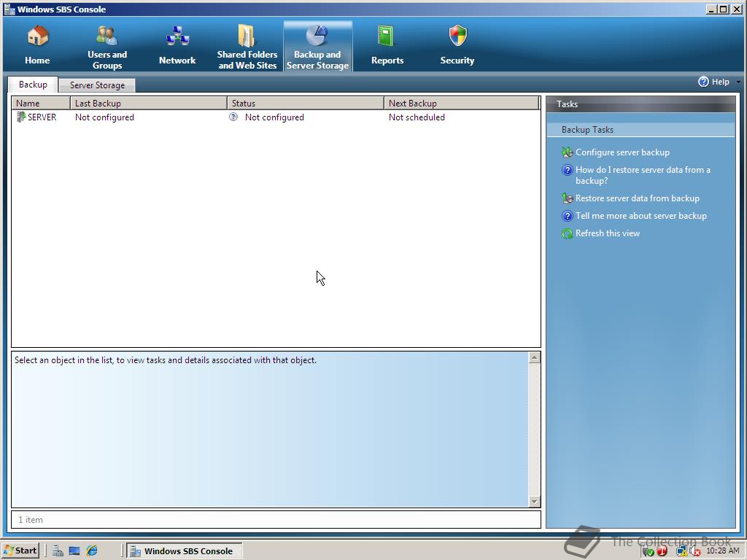Select Backup and Server Storage section
747x560 pixels.
pyautogui.click(x=318, y=47)
